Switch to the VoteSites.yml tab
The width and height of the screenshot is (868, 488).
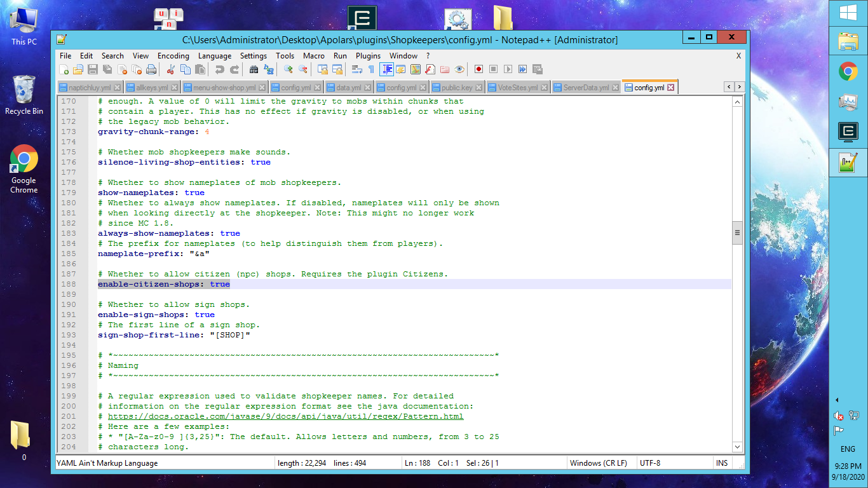517,88
